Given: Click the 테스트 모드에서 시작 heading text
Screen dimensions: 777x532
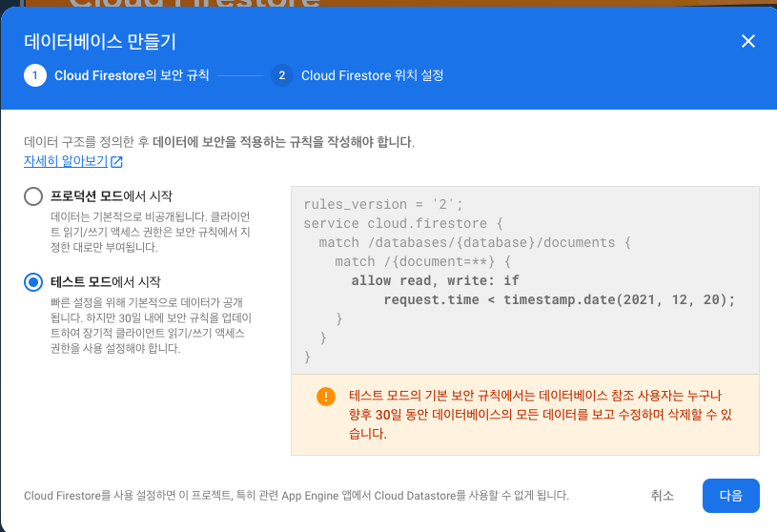Looking at the screenshot, I should click(106, 282).
